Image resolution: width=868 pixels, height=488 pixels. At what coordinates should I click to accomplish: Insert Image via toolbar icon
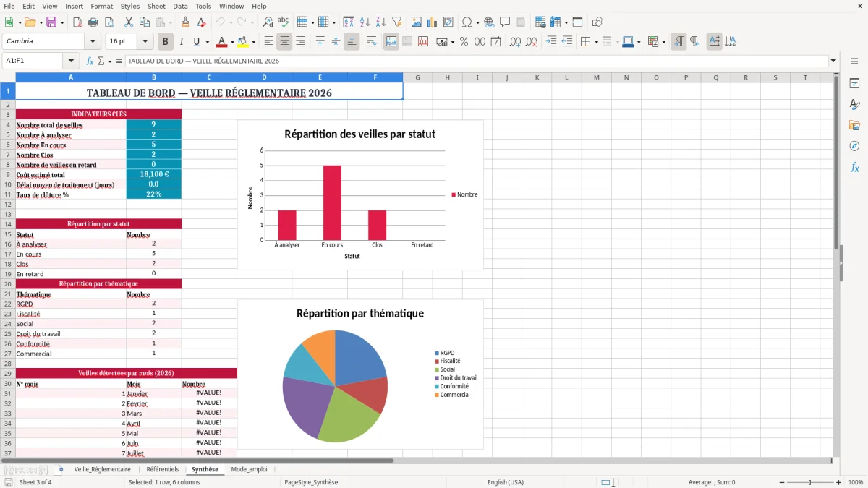(x=417, y=22)
